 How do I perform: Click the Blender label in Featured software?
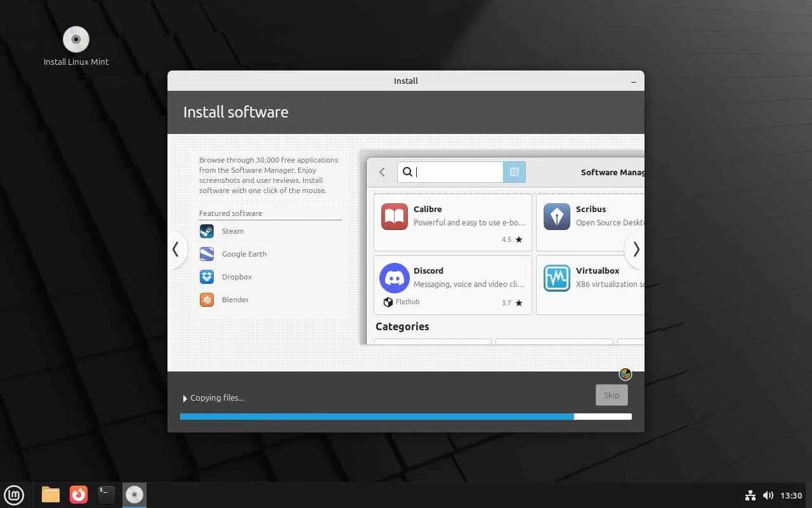[x=235, y=300]
